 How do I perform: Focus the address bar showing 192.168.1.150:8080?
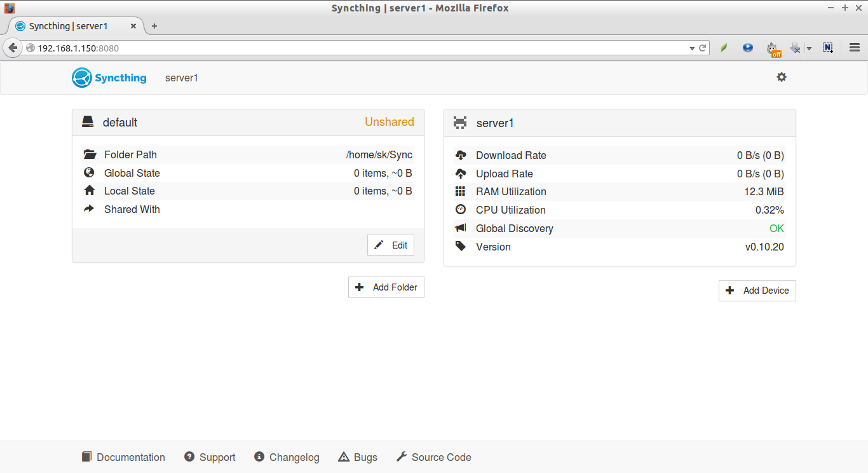(356, 48)
